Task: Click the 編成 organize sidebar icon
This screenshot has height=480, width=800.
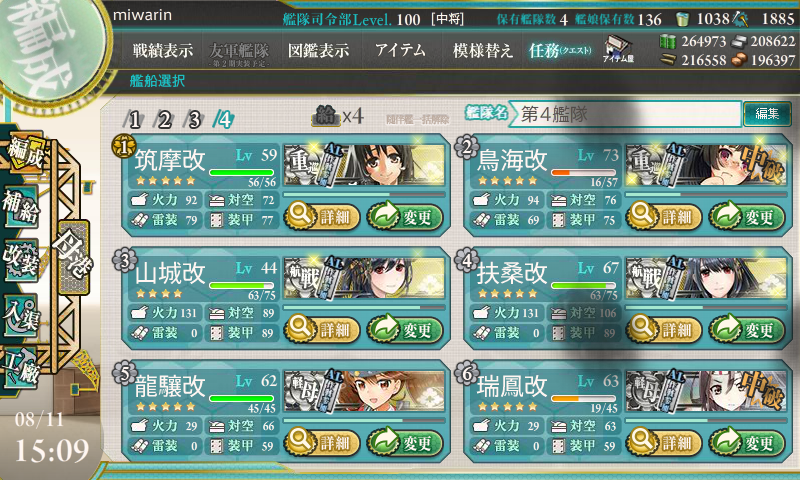Action: pos(24,152)
